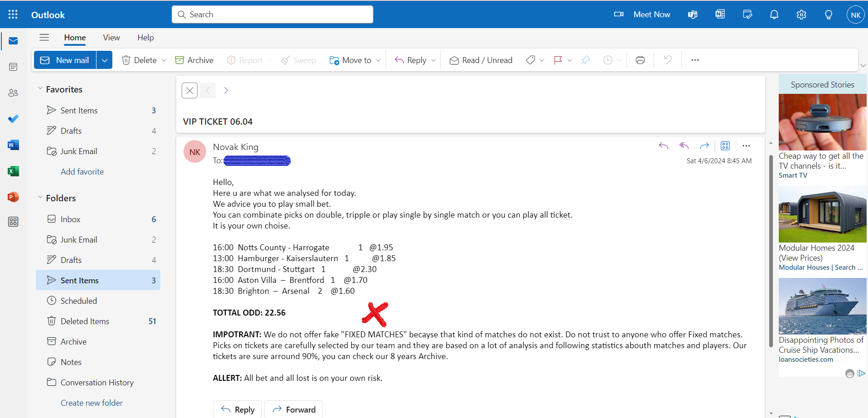868x418 pixels.
Task: Click the notifications bell icon
Action: click(774, 15)
